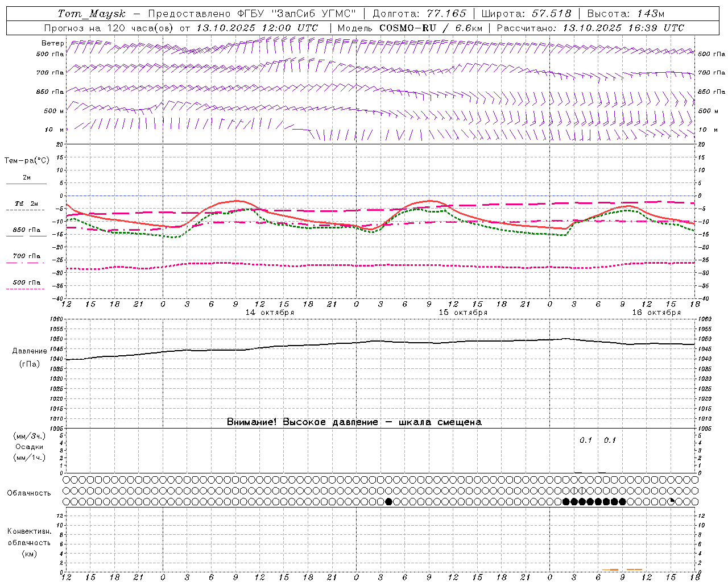Select the Прогноз на 120 часа(ов) text
The width and height of the screenshot is (728, 582).
(109, 28)
